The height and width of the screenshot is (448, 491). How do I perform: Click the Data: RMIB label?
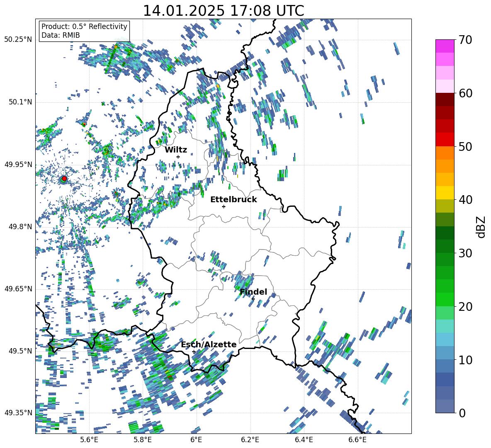61,35
